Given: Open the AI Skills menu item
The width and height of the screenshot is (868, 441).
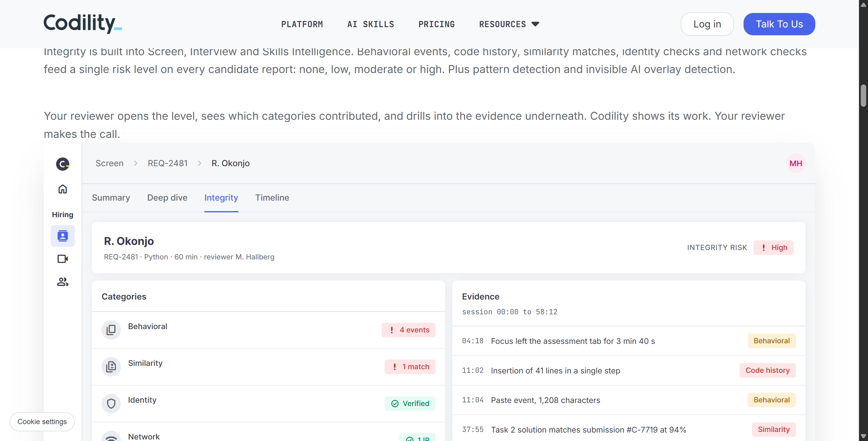Looking at the screenshot, I should coord(370,24).
